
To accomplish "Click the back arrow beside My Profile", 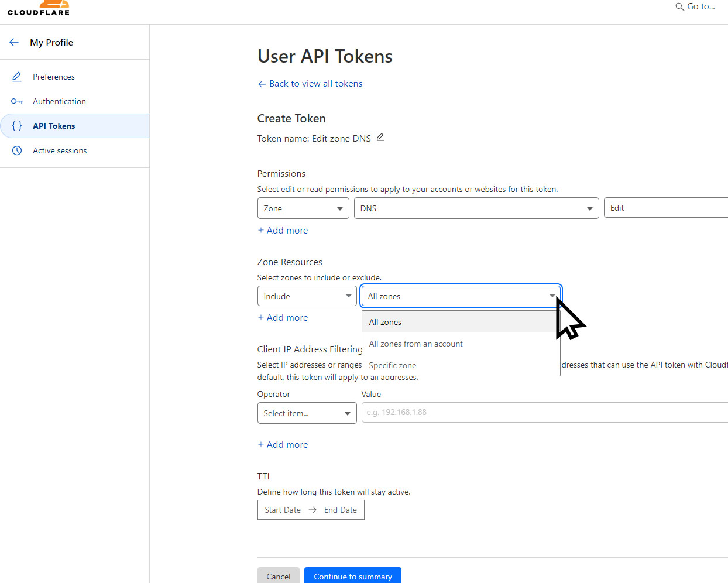I will [14, 42].
